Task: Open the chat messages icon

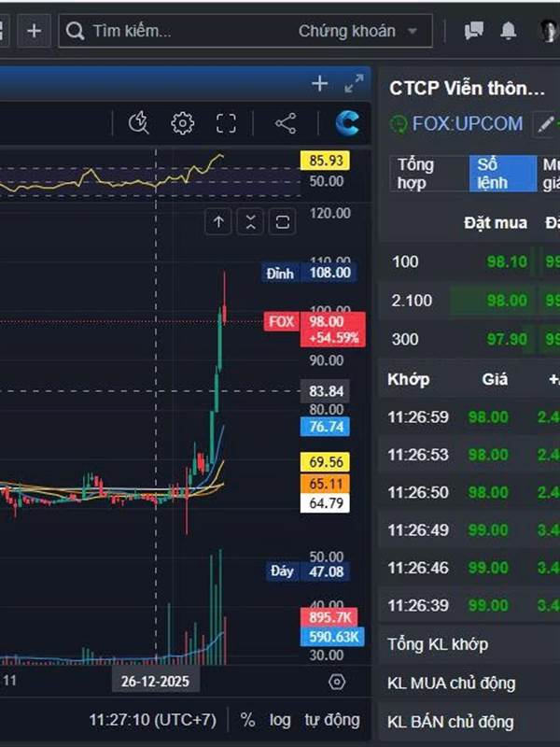Action: coord(473,31)
